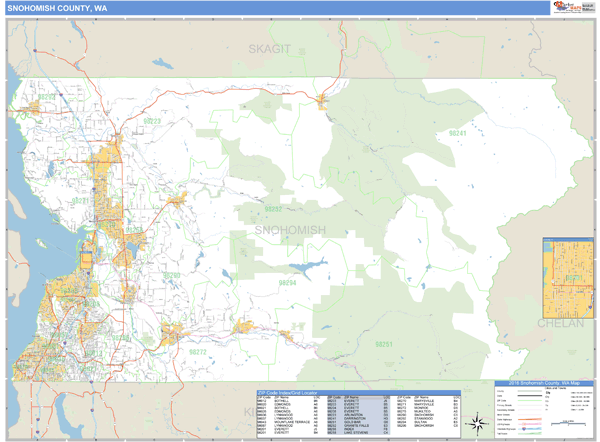Viewport: 600px width, 442px height.
Task: Click the DARRINGTON row in ZIP index
Action: [359, 418]
